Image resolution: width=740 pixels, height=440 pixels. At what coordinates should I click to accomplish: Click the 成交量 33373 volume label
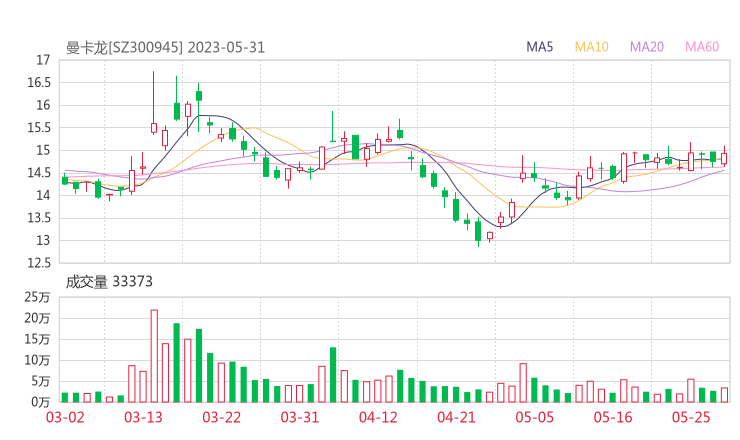(x=109, y=282)
